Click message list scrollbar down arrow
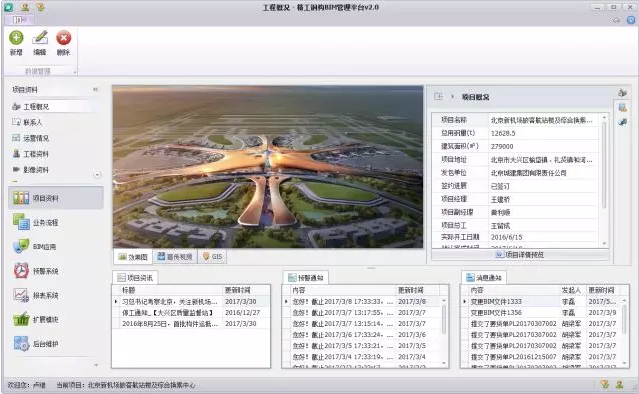This screenshot has width=639, height=394. click(624, 363)
